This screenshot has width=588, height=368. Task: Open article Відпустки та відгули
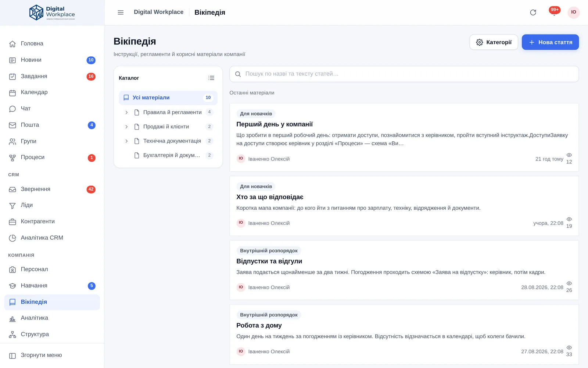click(x=269, y=261)
